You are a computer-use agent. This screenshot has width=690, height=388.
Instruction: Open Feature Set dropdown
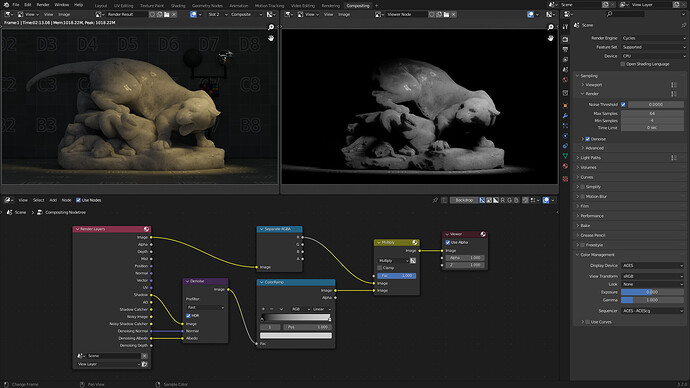(x=653, y=47)
